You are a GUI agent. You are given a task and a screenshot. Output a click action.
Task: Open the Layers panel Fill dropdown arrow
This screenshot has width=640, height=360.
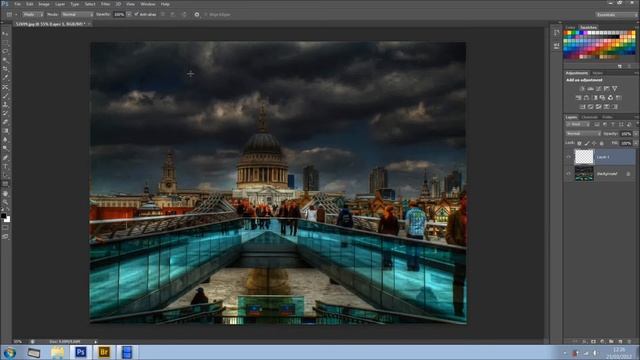point(636,143)
